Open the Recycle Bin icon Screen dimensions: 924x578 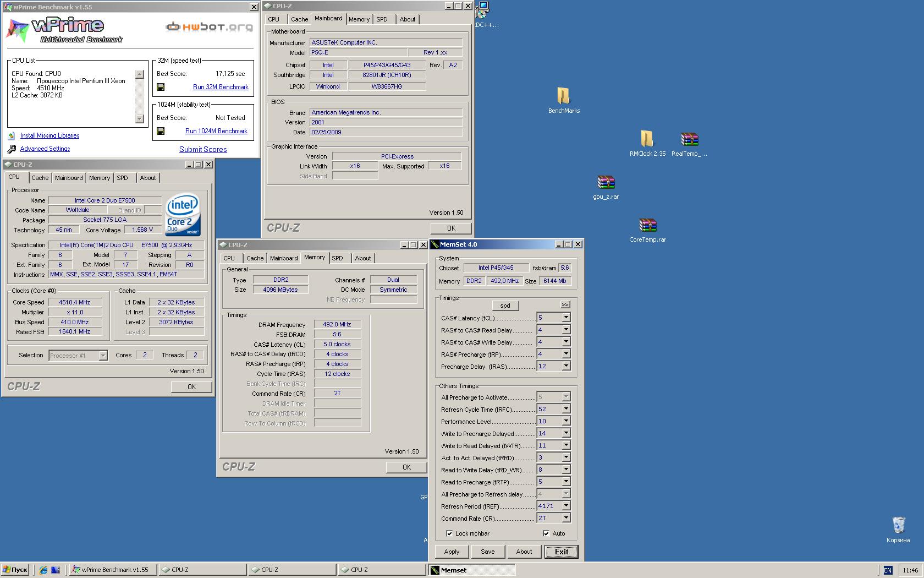pos(898,525)
